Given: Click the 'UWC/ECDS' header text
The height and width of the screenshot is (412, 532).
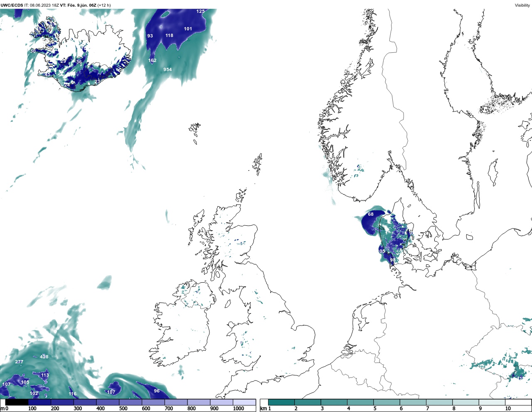Looking at the screenshot, I should 12,5.
